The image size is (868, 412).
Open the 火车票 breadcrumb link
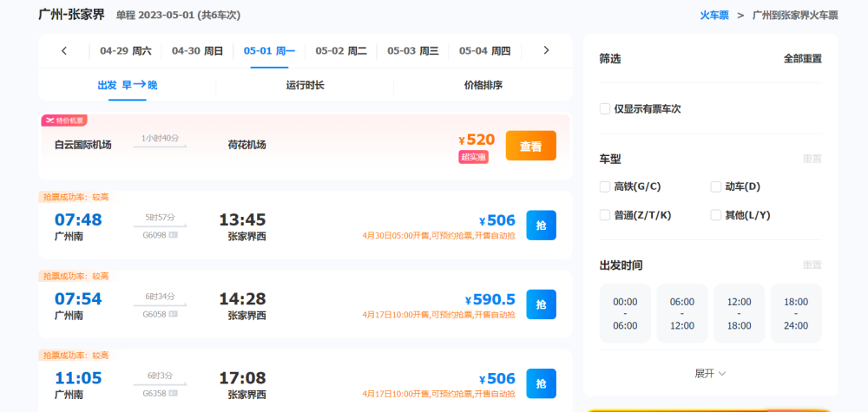click(x=714, y=15)
